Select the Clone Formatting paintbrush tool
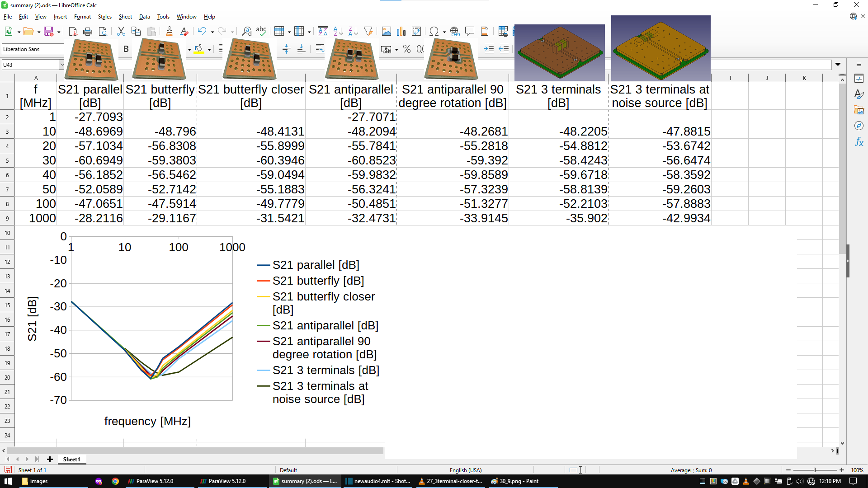 pos(169,31)
